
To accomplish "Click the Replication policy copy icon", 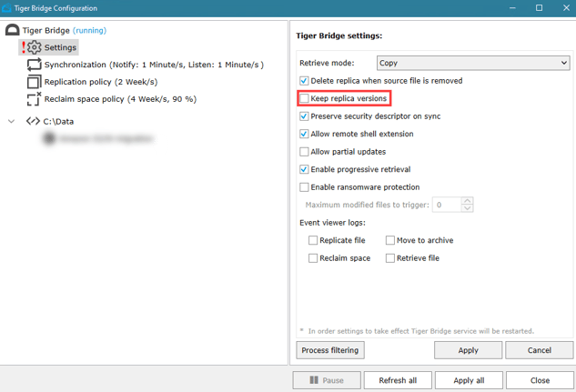I will click(34, 82).
